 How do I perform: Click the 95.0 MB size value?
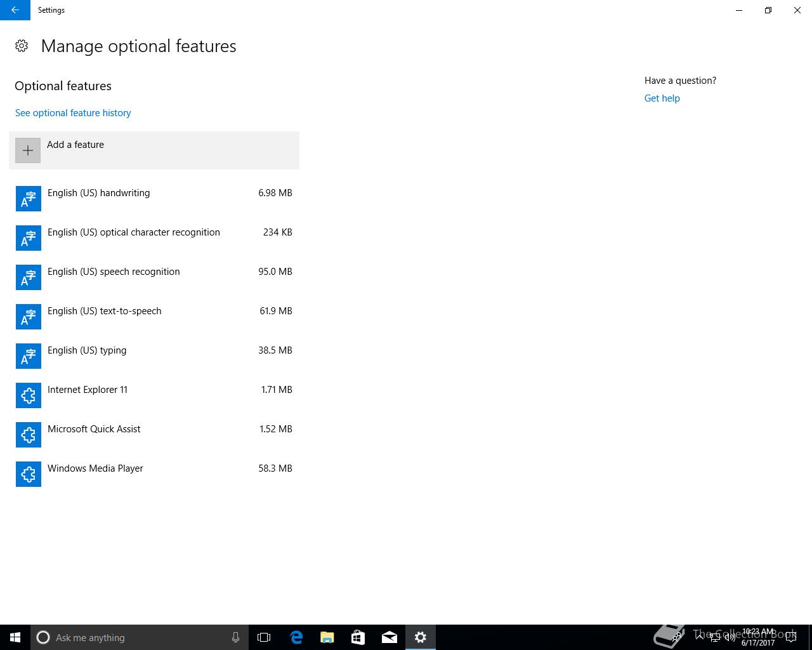(x=275, y=272)
